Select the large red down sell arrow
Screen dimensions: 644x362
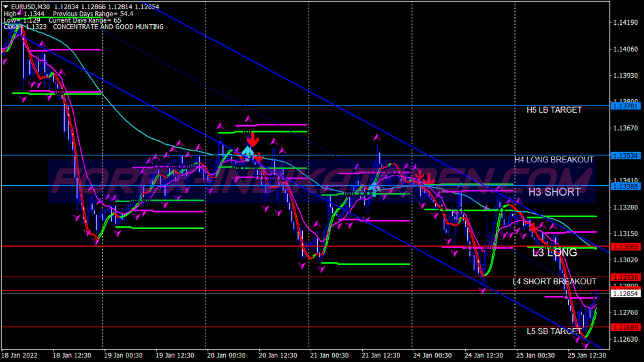coord(253,140)
